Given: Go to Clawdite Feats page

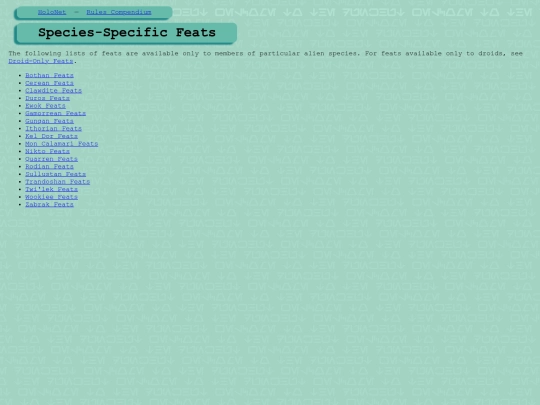Looking at the screenshot, I should [x=53, y=91].
